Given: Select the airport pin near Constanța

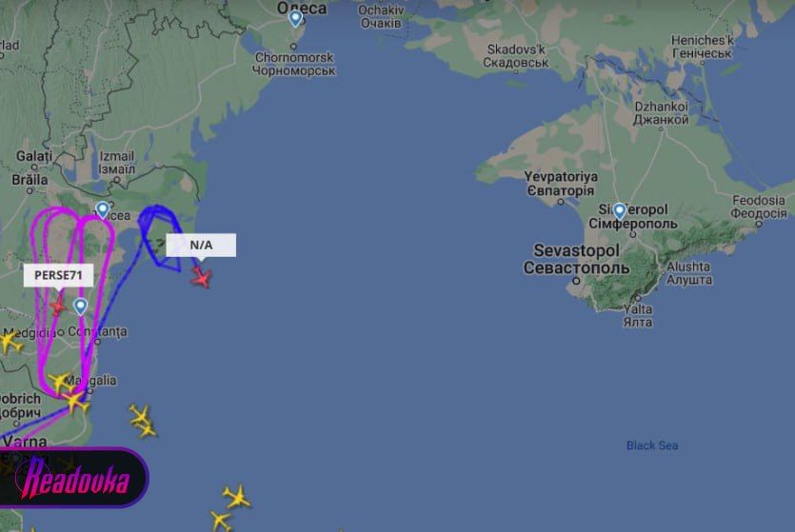Looking at the screenshot, I should click(x=81, y=306).
